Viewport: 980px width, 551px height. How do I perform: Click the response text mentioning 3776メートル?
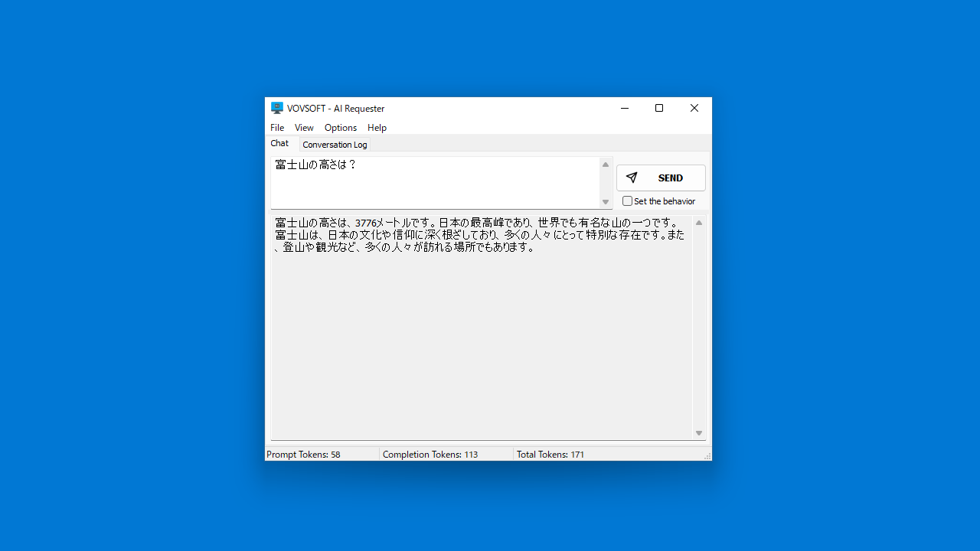(x=480, y=235)
